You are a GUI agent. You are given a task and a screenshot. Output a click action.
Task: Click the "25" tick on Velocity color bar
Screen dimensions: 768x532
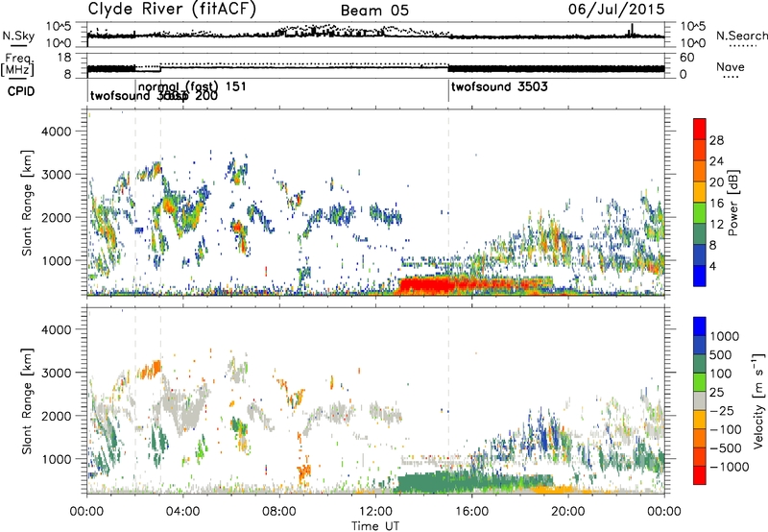pyautogui.click(x=716, y=393)
